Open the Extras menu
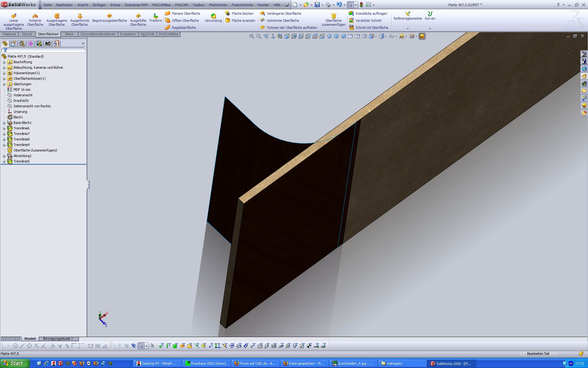588x368 pixels. coord(115,5)
